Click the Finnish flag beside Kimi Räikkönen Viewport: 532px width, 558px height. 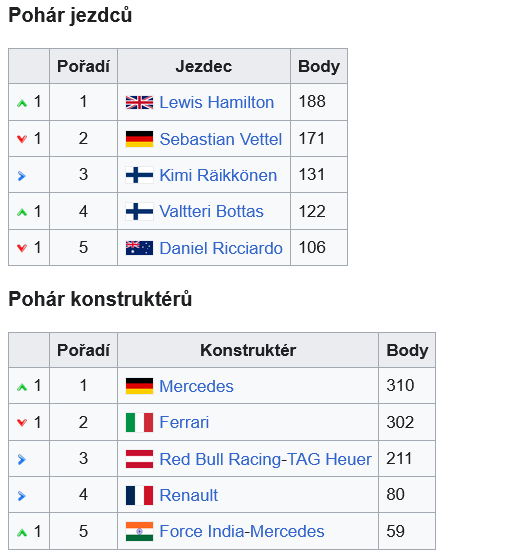pyautogui.click(x=139, y=175)
